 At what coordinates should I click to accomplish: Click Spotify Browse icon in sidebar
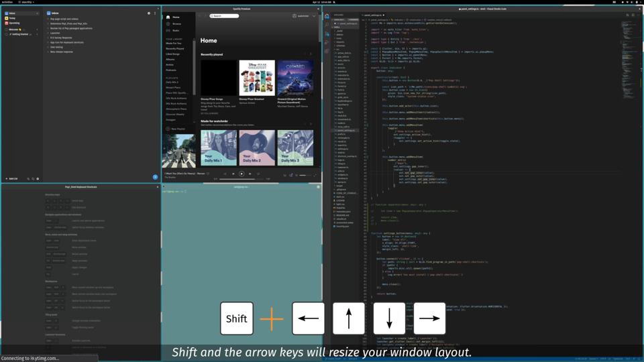click(x=168, y=24)
